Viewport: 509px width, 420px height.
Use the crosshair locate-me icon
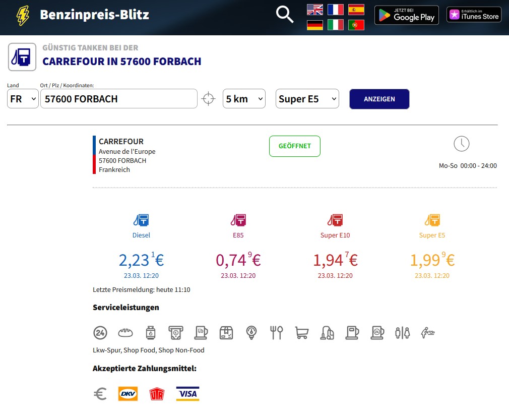point(209,98)
